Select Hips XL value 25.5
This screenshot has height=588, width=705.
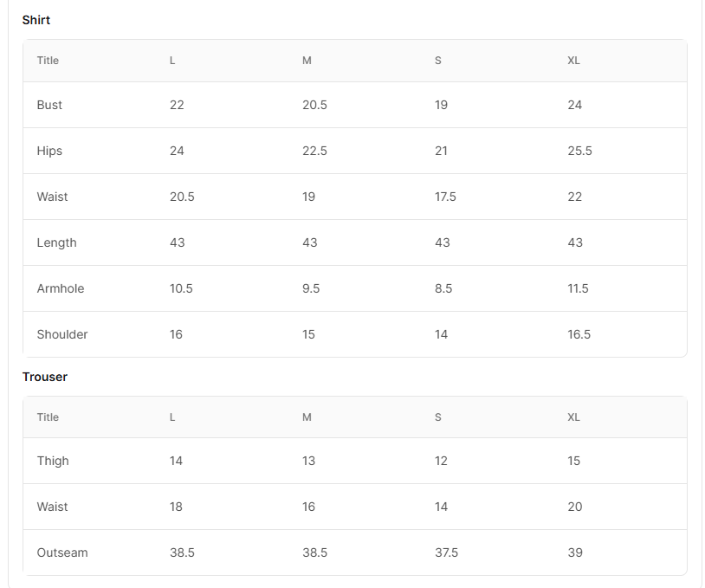(579, 151)
